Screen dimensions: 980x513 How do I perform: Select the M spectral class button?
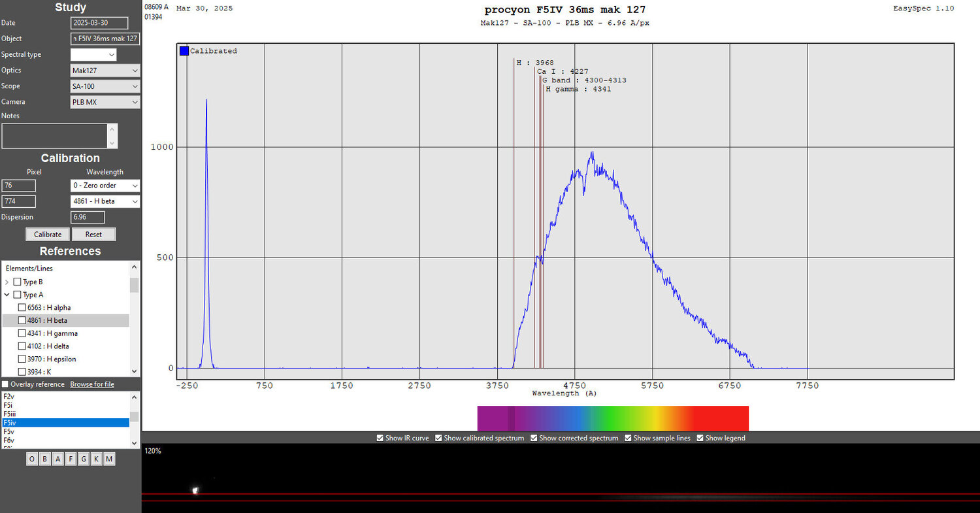109,459
